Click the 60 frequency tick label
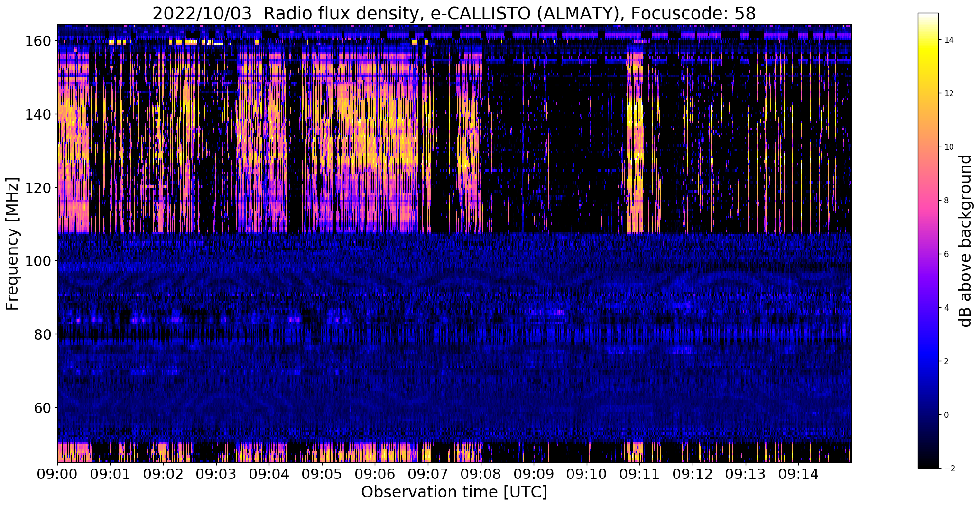The height and width of the screenshot is (506, 980). (42, 408)
